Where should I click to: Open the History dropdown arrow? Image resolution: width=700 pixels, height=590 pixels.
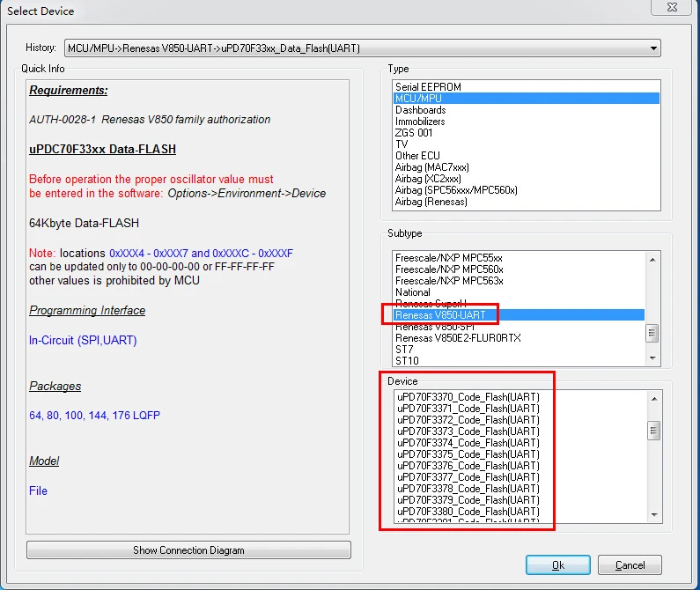point(653,48)
